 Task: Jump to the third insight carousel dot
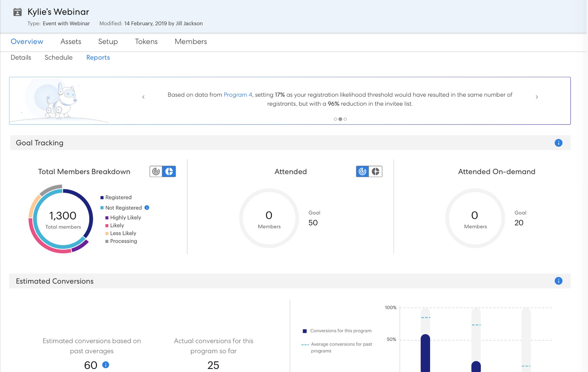[345, 119]
